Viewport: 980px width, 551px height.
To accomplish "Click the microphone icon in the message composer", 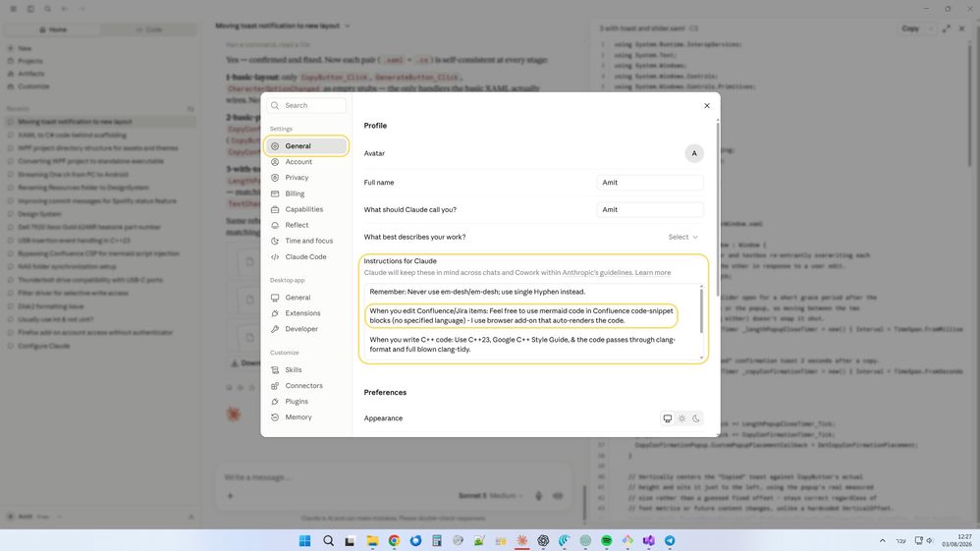I will tap(539, 496).
